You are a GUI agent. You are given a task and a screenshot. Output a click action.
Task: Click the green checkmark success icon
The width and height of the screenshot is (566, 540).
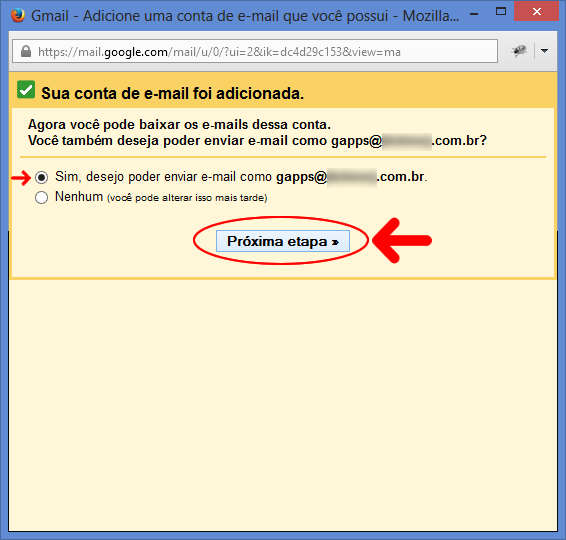[x=26, y=90]
